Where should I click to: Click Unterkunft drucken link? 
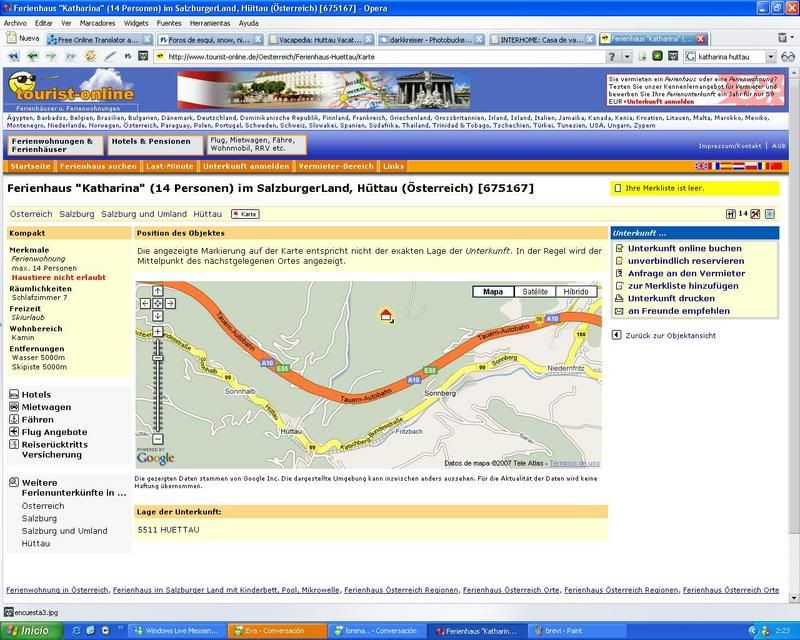click(x=671, y=299)
